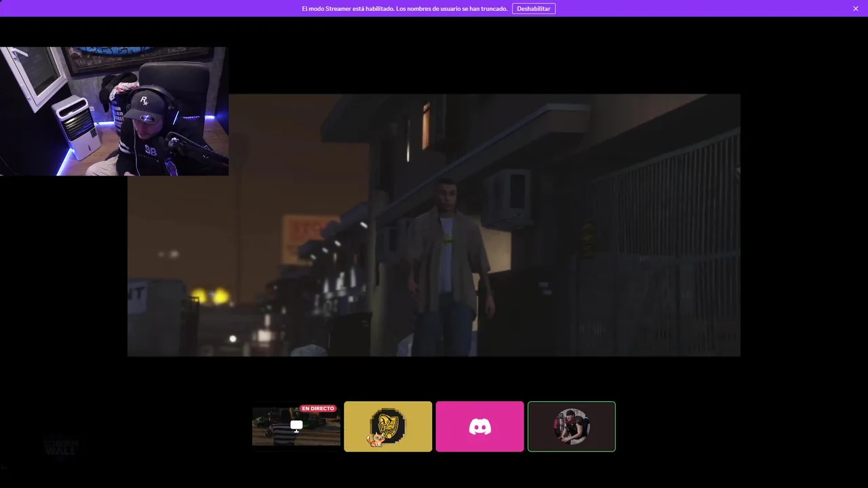Screen dimensions: 868x488
Task: Click the EN DIRECTO live badge
Action: point(318,409)
